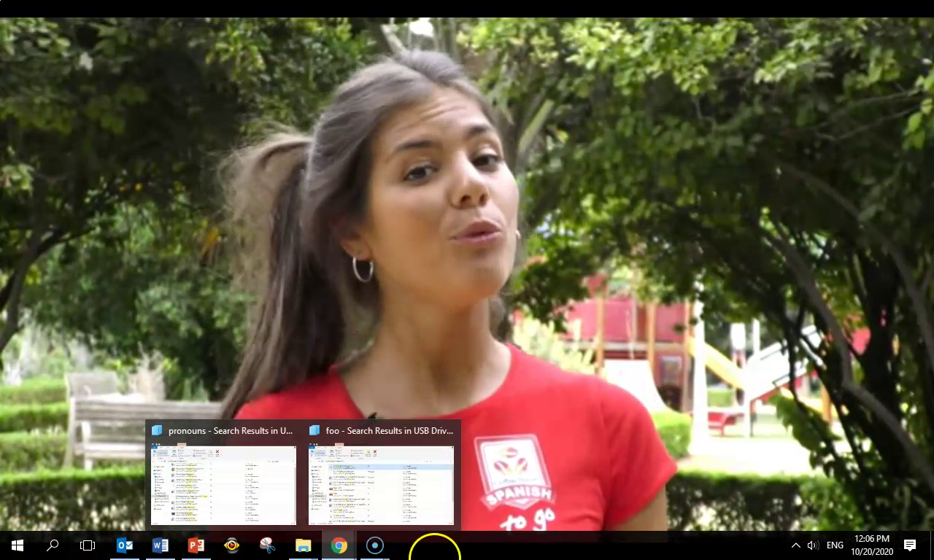Open the volume speaker control

click(813, 545)
